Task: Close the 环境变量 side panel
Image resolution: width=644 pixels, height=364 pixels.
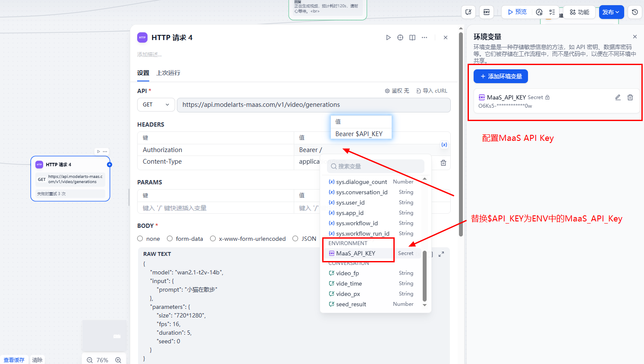Action: point(635,37)
